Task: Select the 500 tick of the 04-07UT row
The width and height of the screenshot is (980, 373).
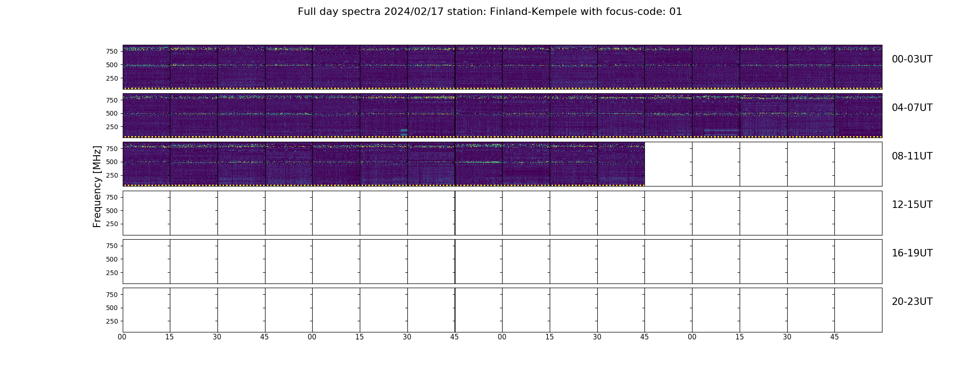Action: 112,113
